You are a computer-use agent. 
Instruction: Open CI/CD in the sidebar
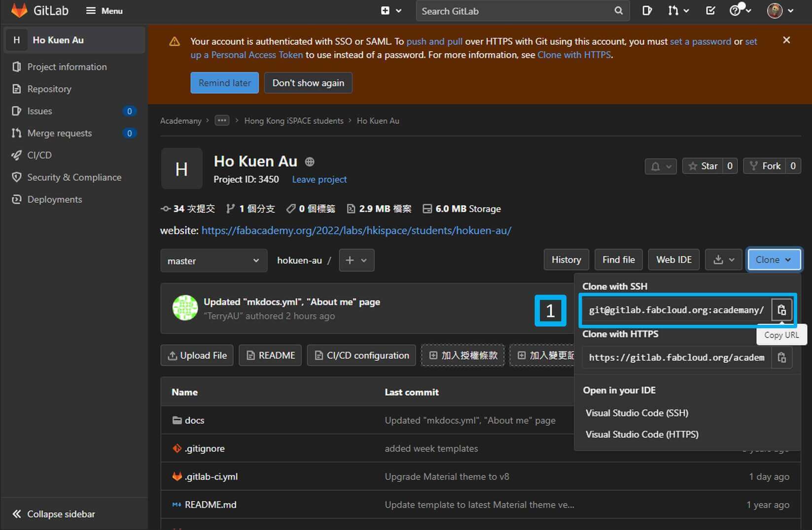click(39, 155)
